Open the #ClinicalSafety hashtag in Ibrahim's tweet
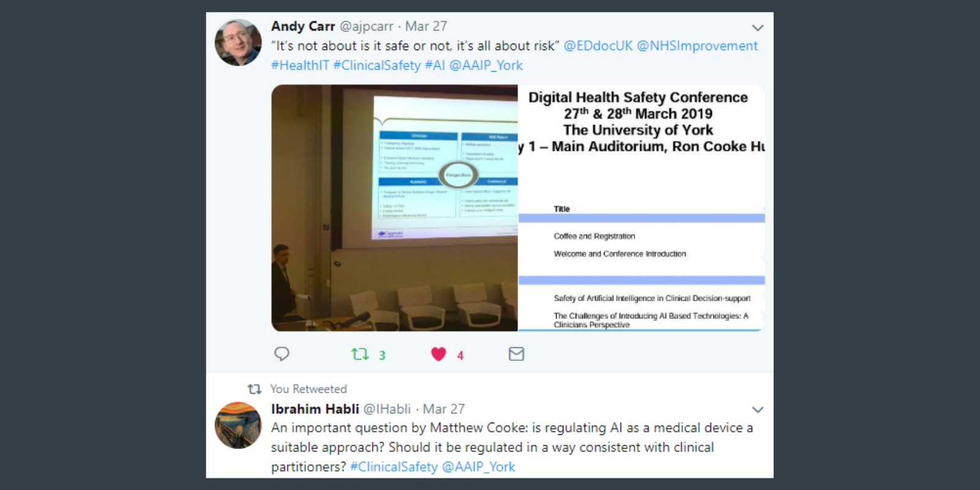This screenshot has height=490, width=980. point(394,467)
